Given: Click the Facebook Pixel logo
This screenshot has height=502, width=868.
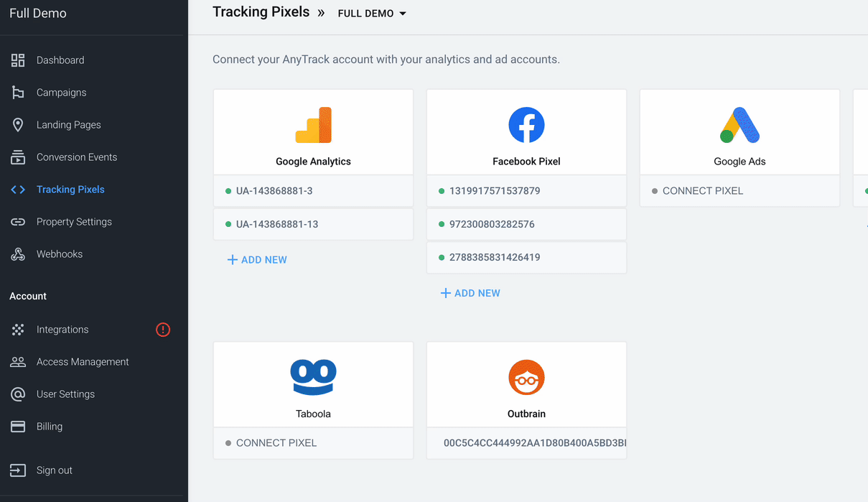Looking at the screenshot, I should pyautogui.click(x=526, y=125).
